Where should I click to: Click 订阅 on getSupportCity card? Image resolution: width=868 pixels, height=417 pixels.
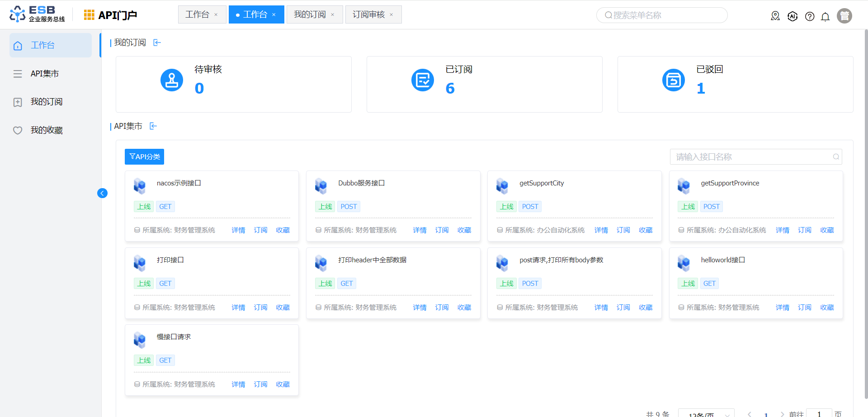pos(623,230)
